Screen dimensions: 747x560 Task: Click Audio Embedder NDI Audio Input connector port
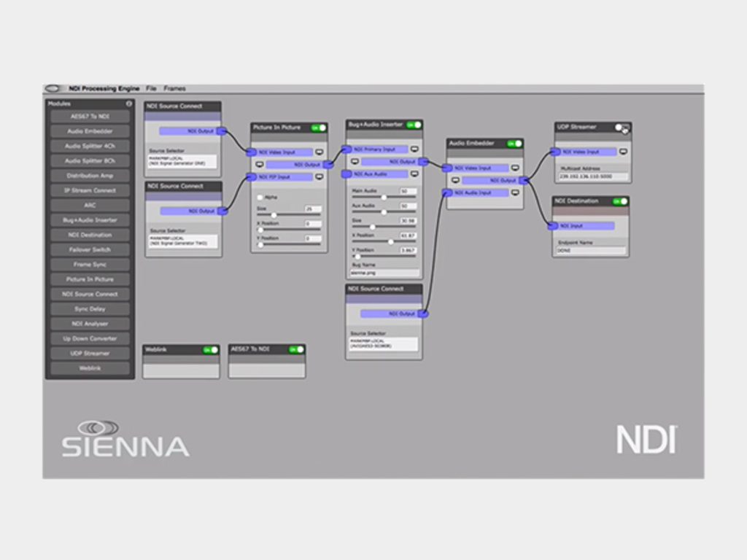pos(447,192)
